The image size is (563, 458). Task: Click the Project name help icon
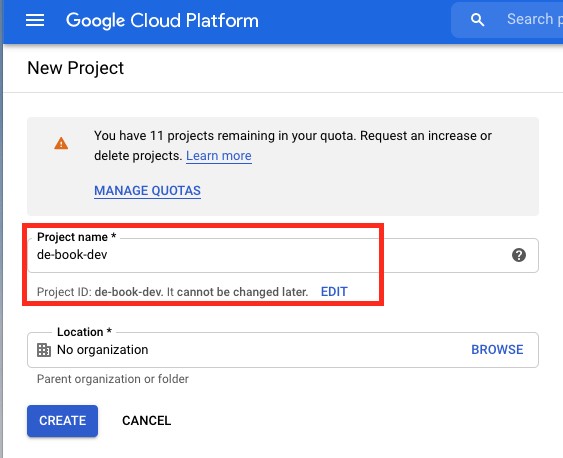click(x=519, y=255)
